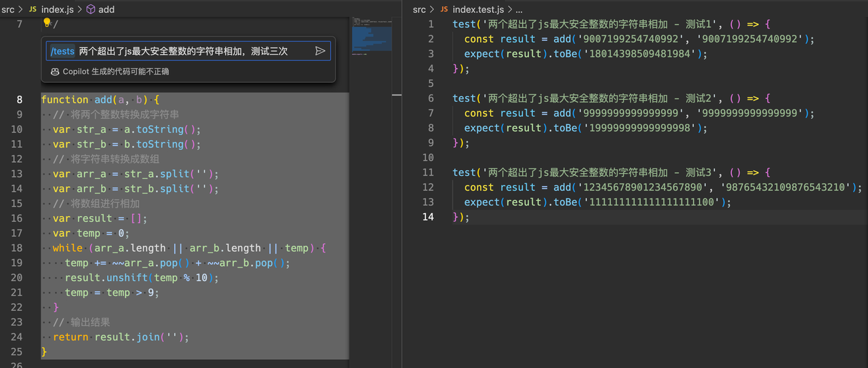Click line number 1 in index.test.js gutter
The image size is (868, 368).
(x=431, y=24)
